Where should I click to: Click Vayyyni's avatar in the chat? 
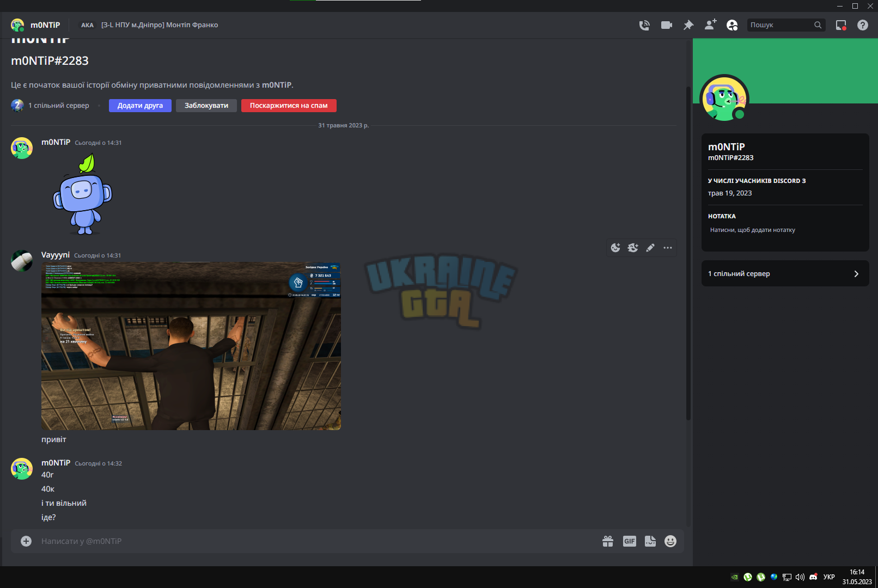point(22,261)
